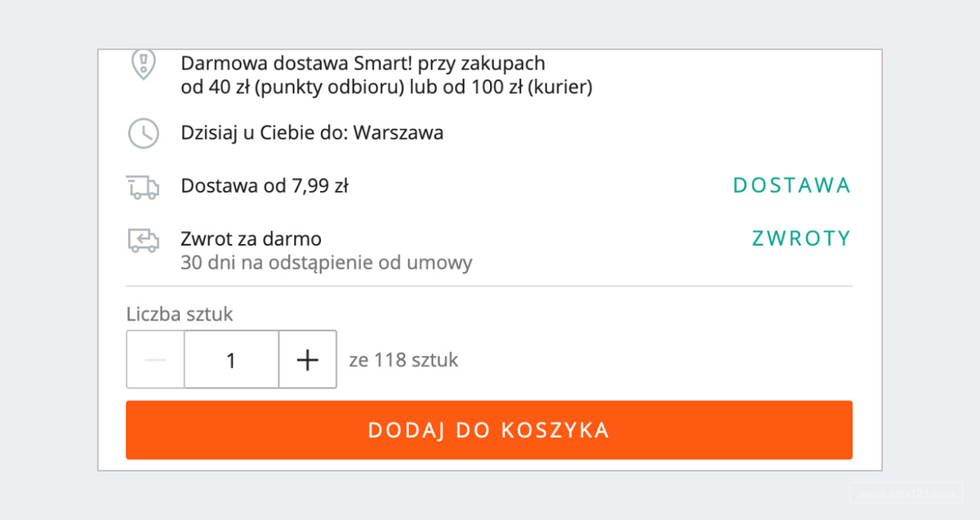Click the "Dzisiaj u Ciebie do" label
980x520 pixels.
265,133
